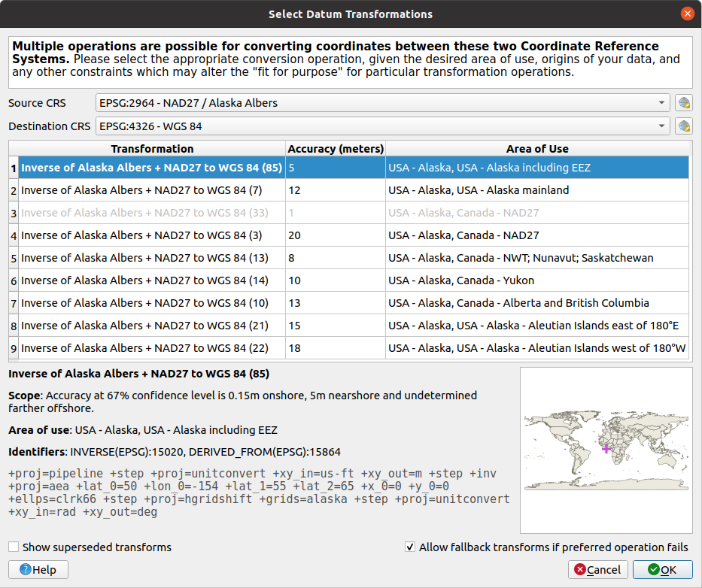
Task: Sort by Accuracy (meters) column header
Action: point(335,149)
